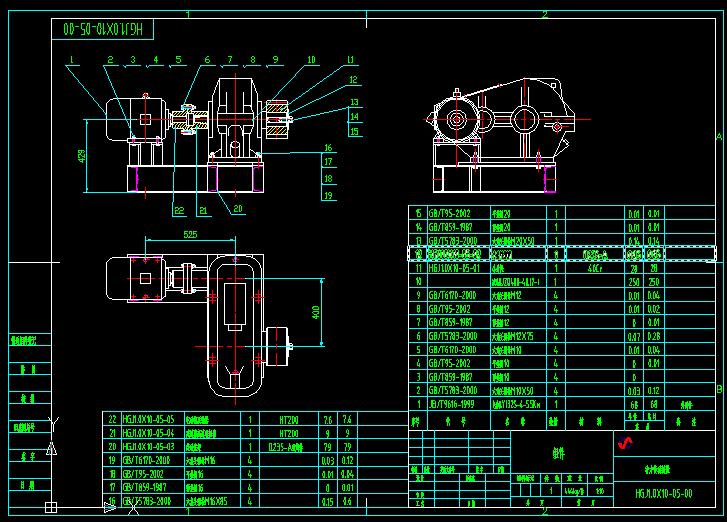Screen dimensions: 727x522
Task: Click GB/T6170-2000 in row 19
Action: pyautogui.click(x=146, y=460)
